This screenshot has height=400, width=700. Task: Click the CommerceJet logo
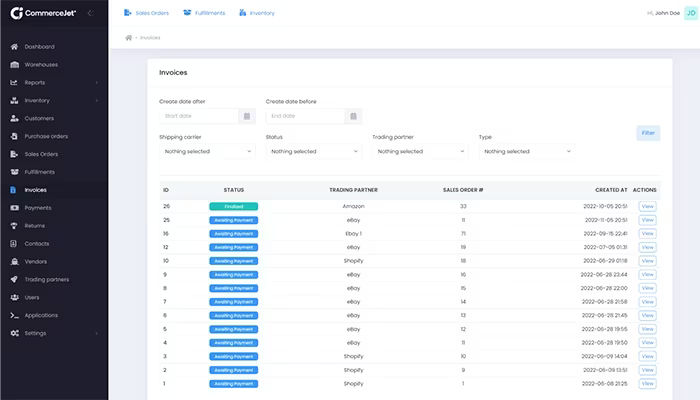(x=43, y=13)
